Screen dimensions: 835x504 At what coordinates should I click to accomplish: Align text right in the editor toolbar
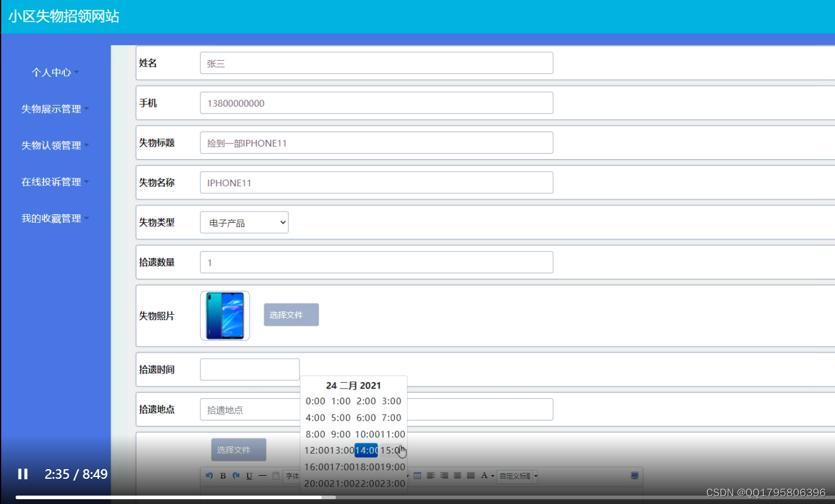(x=444, y=476)
